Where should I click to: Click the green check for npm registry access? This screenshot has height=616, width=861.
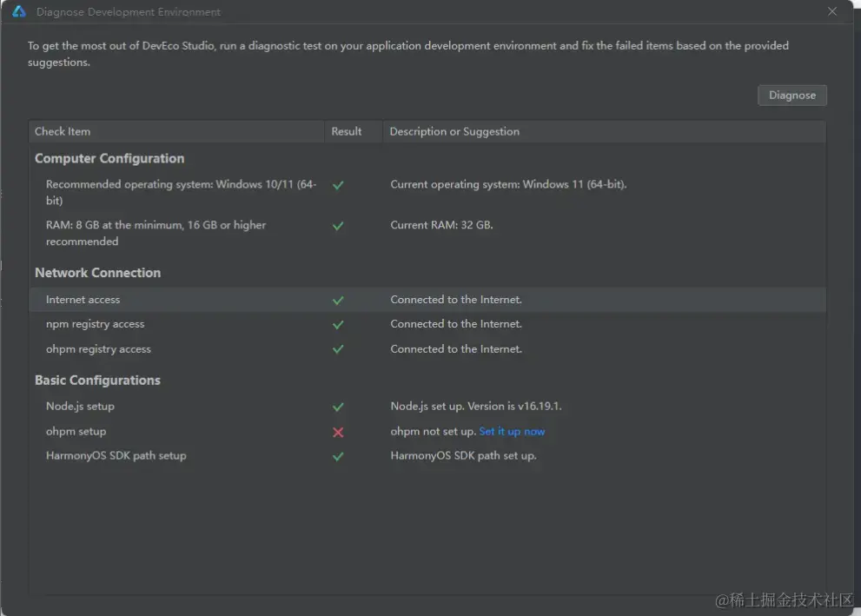click(x=338, y=325)
